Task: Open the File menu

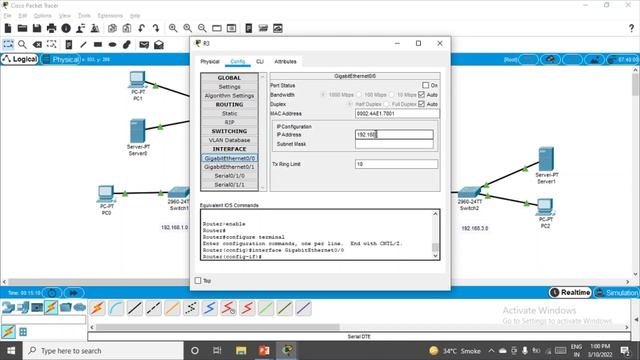Action: click(x=7, y=16)
